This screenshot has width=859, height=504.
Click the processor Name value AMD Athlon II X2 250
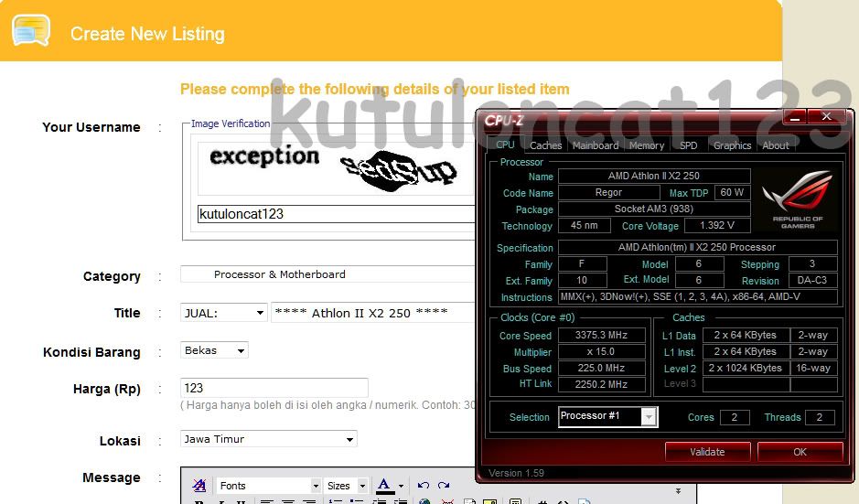click(654, 176)
